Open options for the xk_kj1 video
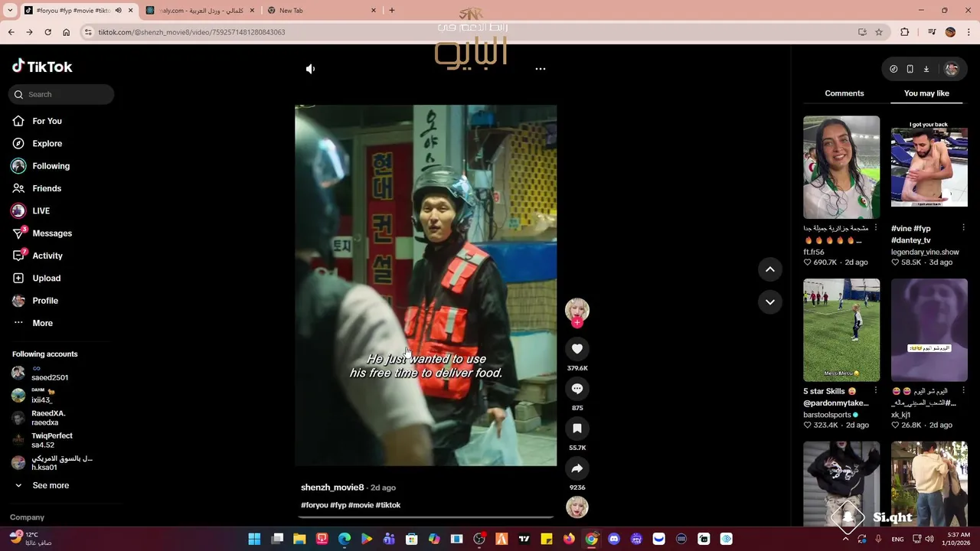This screenshot has width=980, height=551. pyautogui.click(x=963, y=391)
